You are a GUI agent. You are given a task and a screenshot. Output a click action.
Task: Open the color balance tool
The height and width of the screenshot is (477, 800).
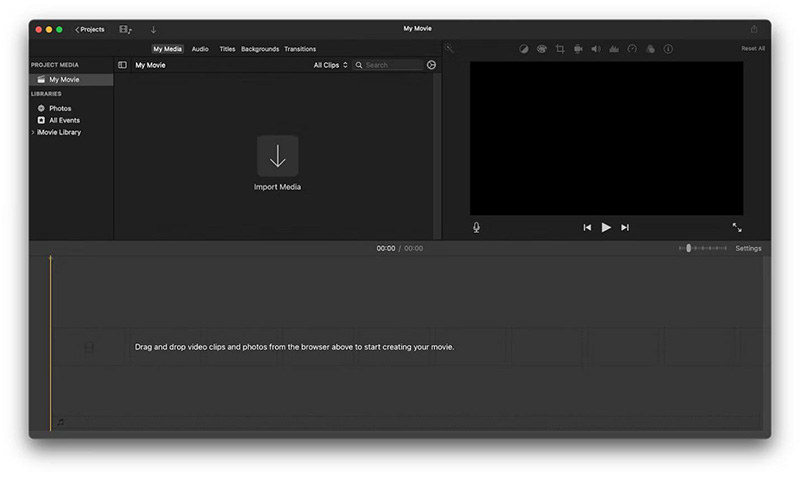(524, 49)
